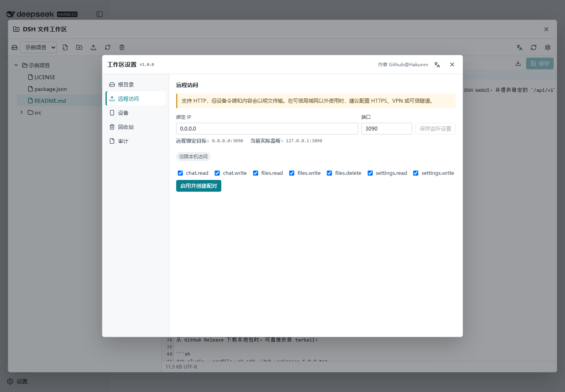The image size is (565, 392).
Task: Click the workspace folder-code icon beside DSH 文件工作区
Action: 16,29
